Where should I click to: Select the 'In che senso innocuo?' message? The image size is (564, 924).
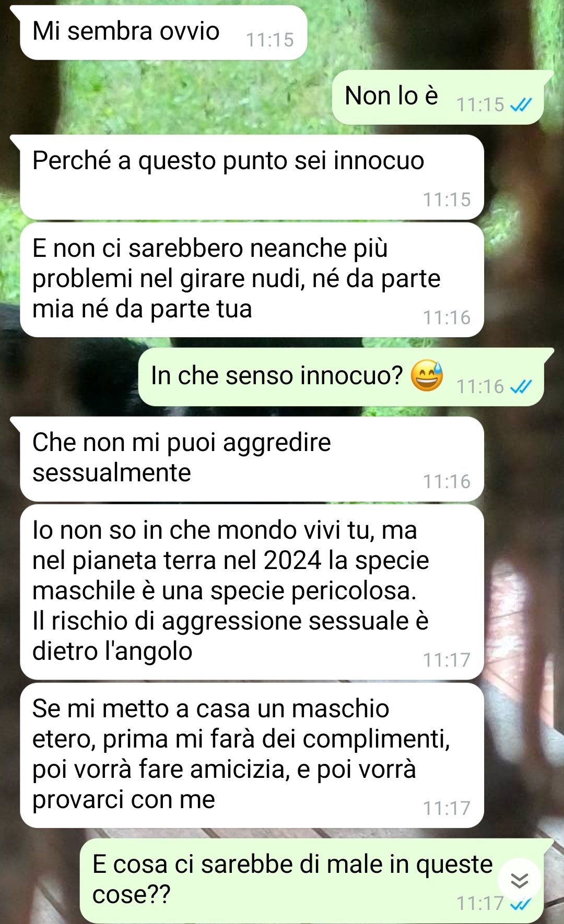[x=341, y=377]
